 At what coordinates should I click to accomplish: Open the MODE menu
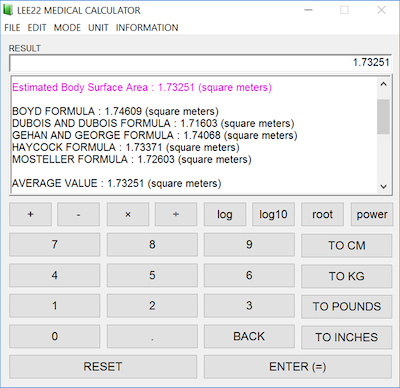coord(67,28)
